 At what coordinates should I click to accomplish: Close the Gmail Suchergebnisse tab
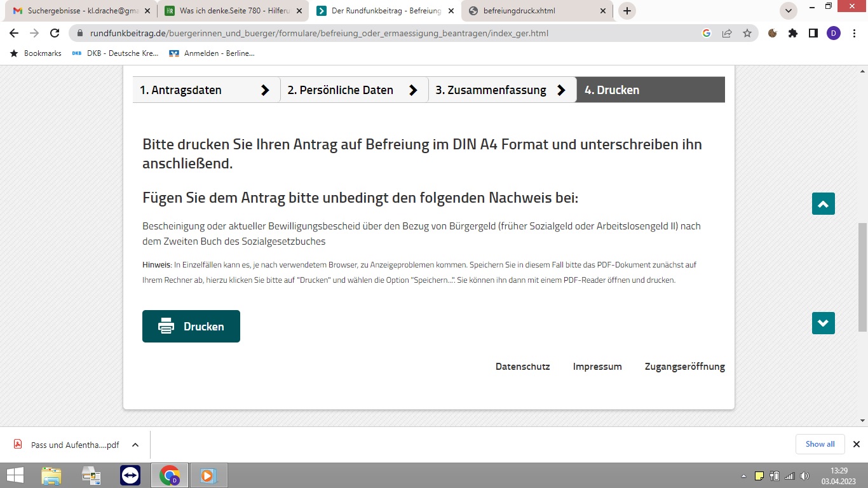pos(148,11)
